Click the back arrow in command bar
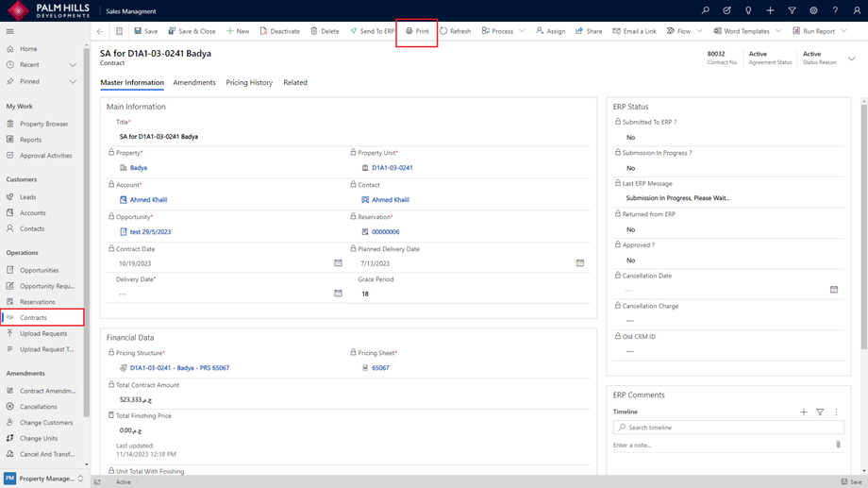This screenshot has height=488, width=868. (100, 31)
